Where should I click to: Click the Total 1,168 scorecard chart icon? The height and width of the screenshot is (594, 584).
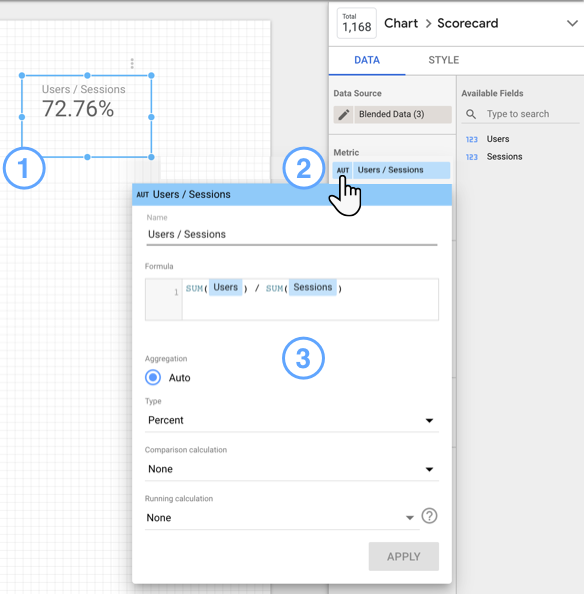pyautogui.click(x=357, y=23)
